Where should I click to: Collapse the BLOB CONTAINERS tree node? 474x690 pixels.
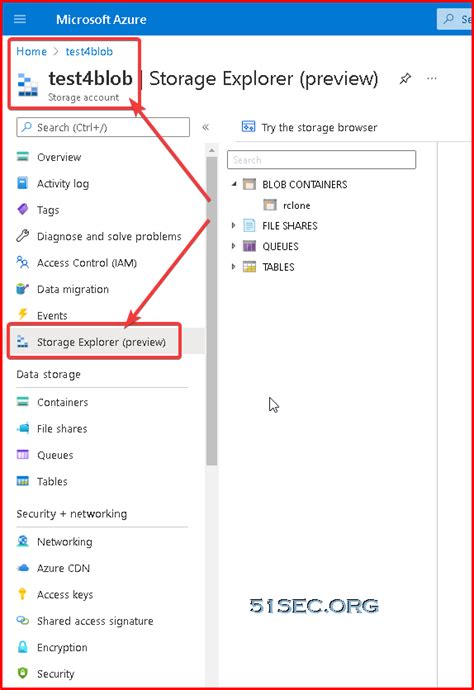(234, 184)
